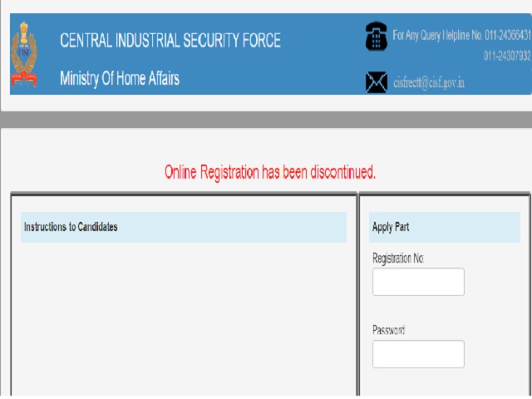This screenshot has width=532, height=399.
Task: Click the Registration No label
Action: 398,259
